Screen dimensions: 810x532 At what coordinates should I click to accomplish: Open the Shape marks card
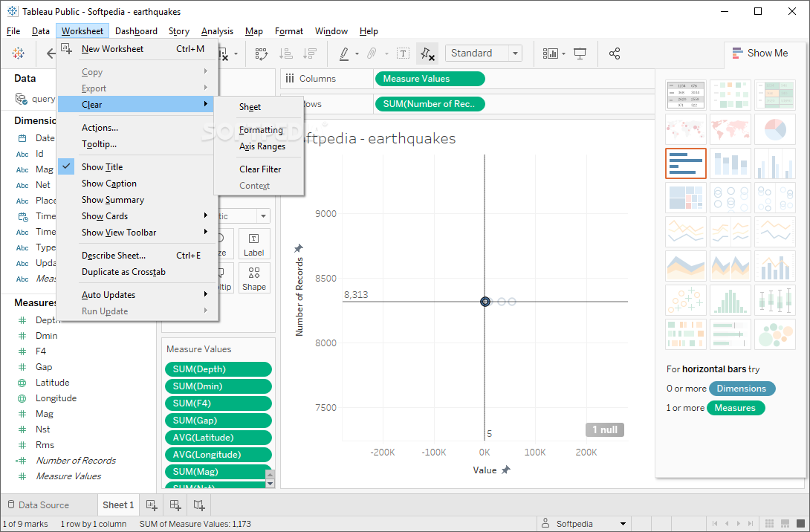point(254,278)
